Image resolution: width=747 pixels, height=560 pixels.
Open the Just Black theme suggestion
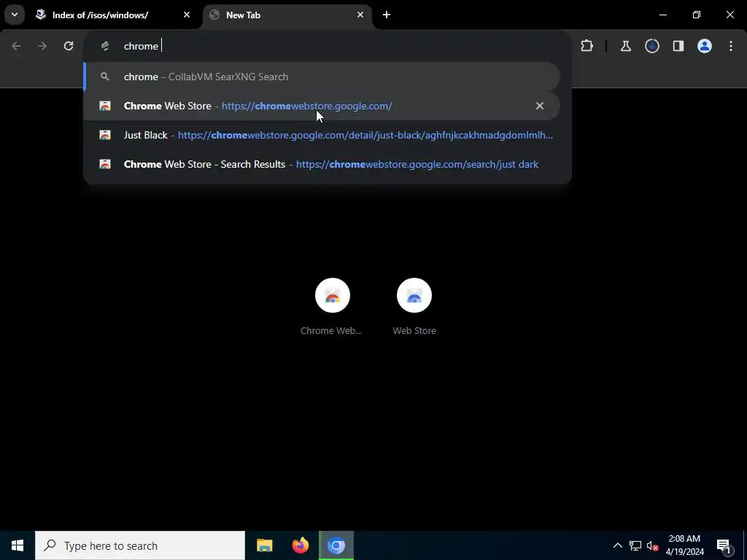pyautogui.click(x=322, y=135)
